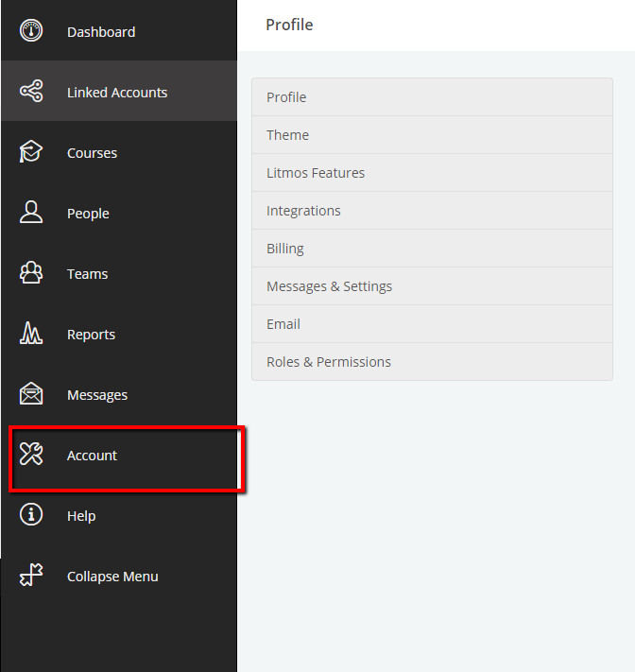Click the Reports chart icon
The width and height of the screenshot is (635, 672).
(x=31, y=333)
